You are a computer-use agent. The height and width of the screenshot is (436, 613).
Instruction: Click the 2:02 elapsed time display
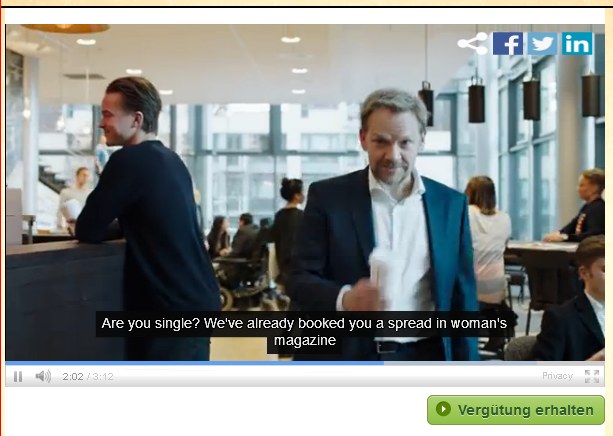coord(73,377)
